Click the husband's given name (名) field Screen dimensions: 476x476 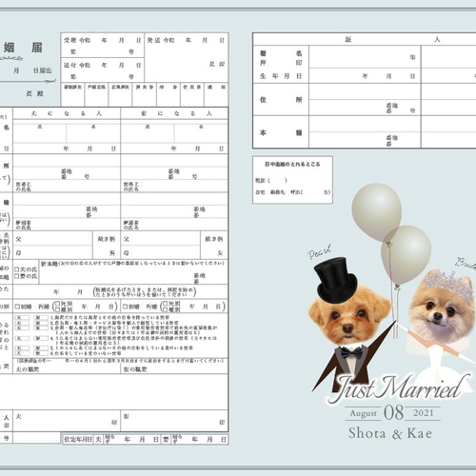[93, 133]
